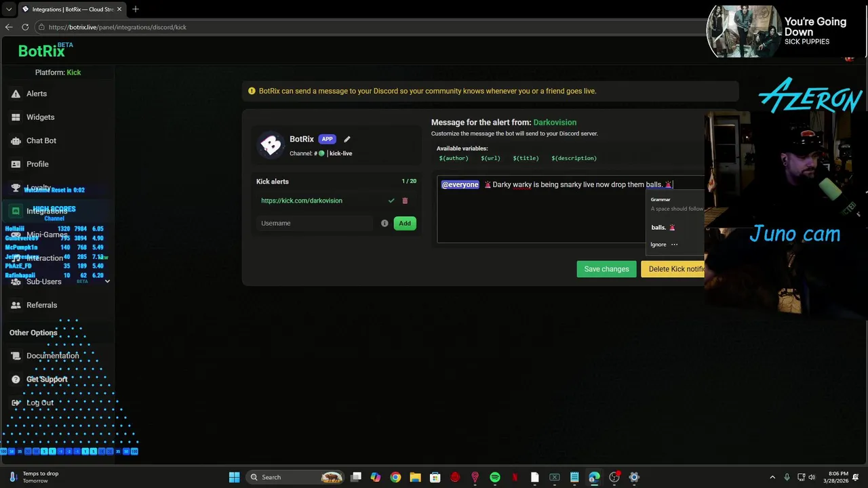Click the browser address bar URL
Screen dimensions: 868x488
117,27
